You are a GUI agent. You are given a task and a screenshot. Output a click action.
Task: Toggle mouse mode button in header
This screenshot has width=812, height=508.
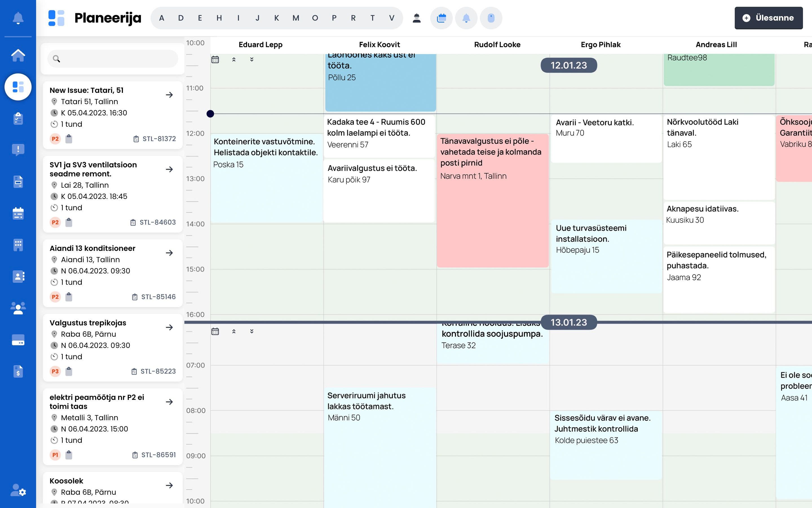pos(491,18)
